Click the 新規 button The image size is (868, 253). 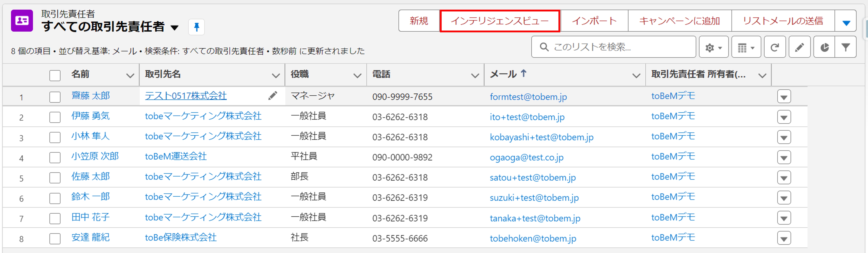[419, 21]
